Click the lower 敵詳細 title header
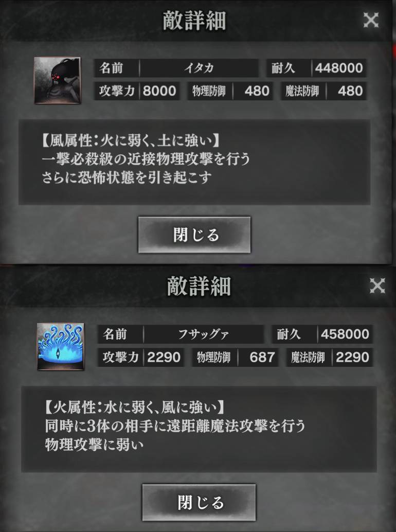396x532 pixels. pos(199,286)
